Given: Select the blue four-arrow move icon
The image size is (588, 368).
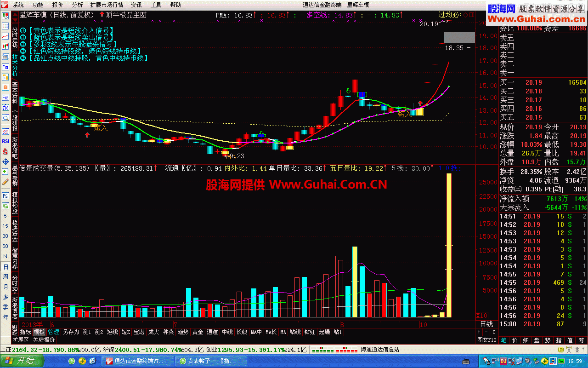Looking at the screenshot, I should pos(6,161).
